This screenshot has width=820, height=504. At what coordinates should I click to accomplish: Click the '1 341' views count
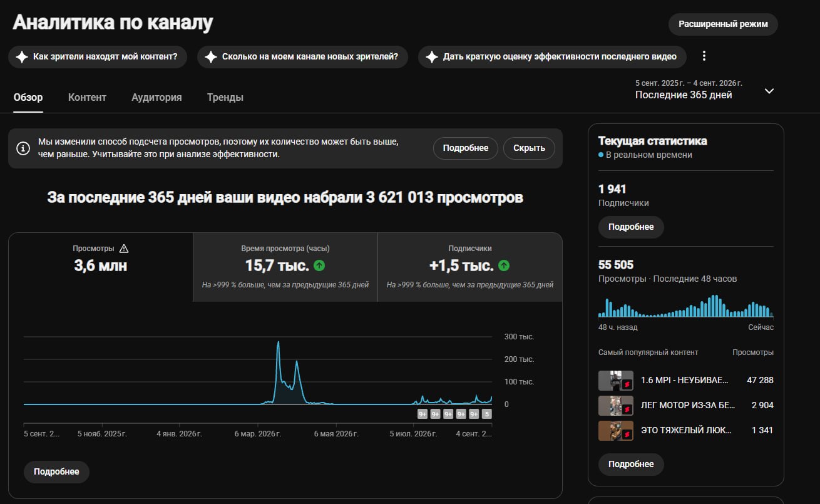tap(762, 430)
